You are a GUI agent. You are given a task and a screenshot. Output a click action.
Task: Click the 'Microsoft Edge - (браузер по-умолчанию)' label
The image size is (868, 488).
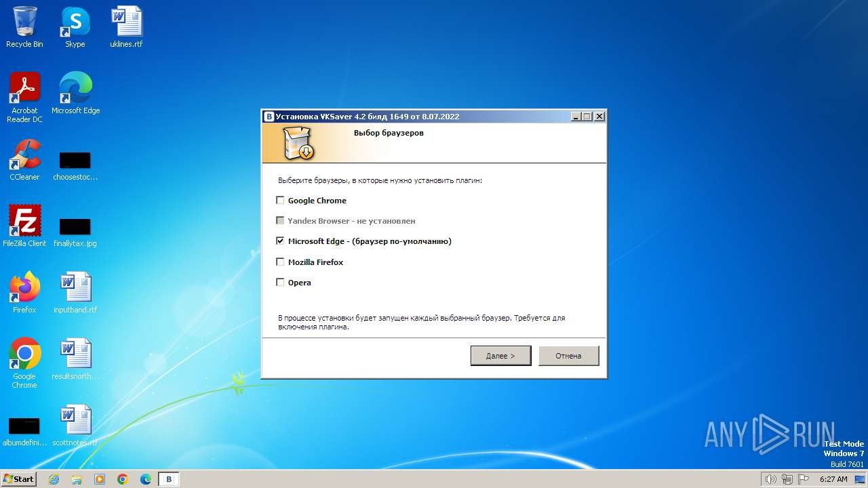[370, 241]
